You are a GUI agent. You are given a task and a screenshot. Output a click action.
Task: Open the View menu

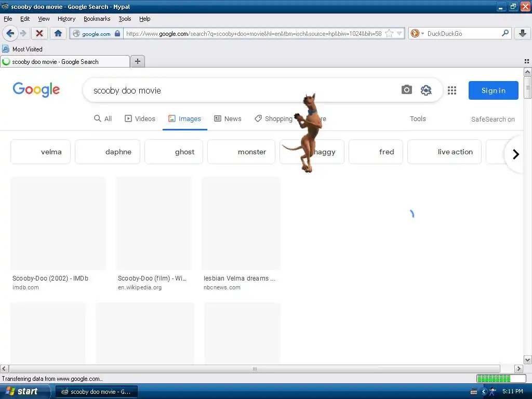click(x=44, y=19)
